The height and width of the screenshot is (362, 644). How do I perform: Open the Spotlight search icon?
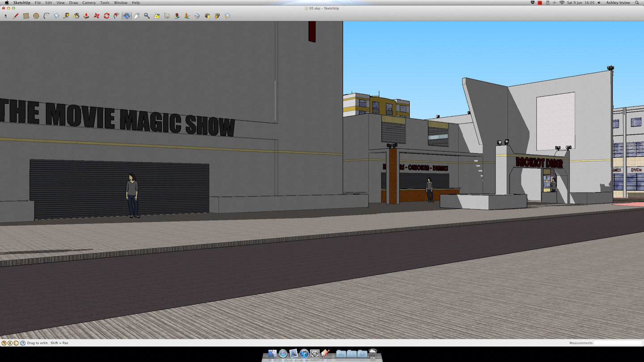pos(637,3)
